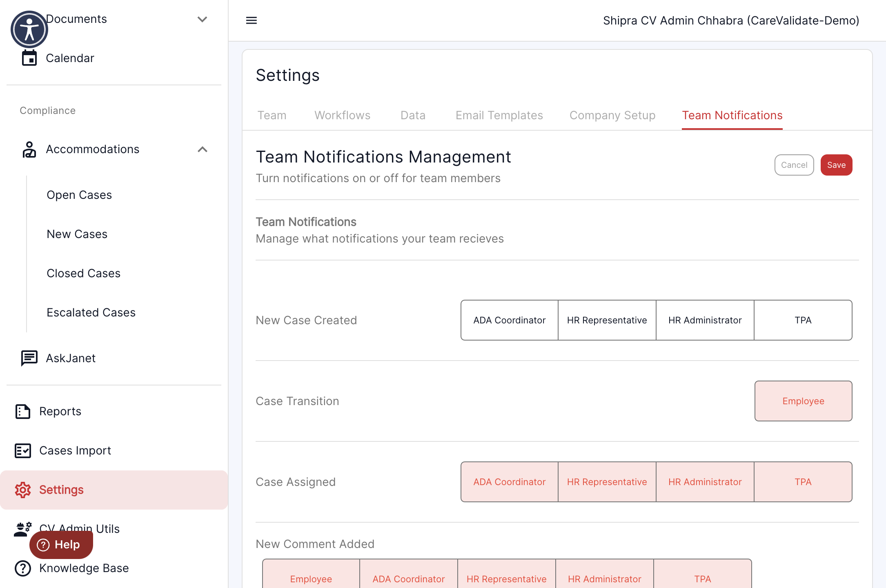Save the notification settings
This screenshot has width=886, height=588.
click(x=836, y=165)
